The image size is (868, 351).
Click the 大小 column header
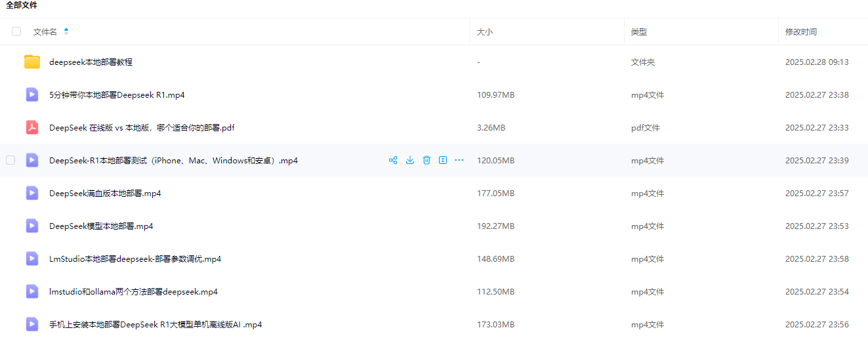pos(484,31)
